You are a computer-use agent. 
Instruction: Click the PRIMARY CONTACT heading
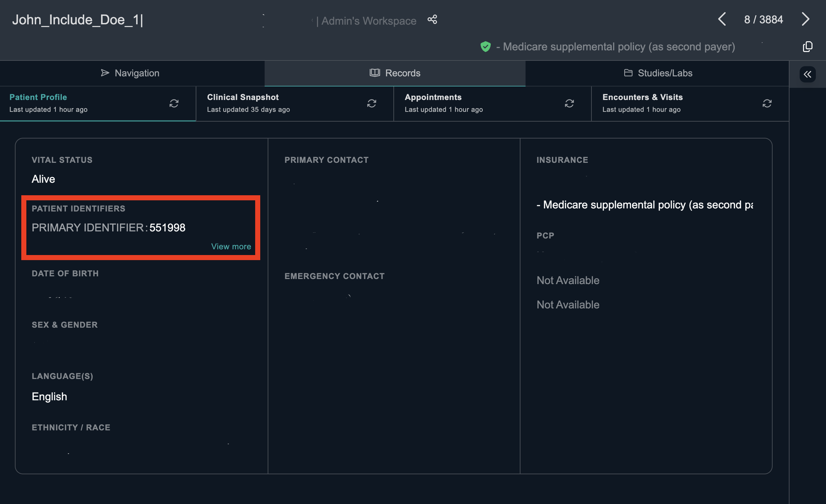tap(326, 160)
